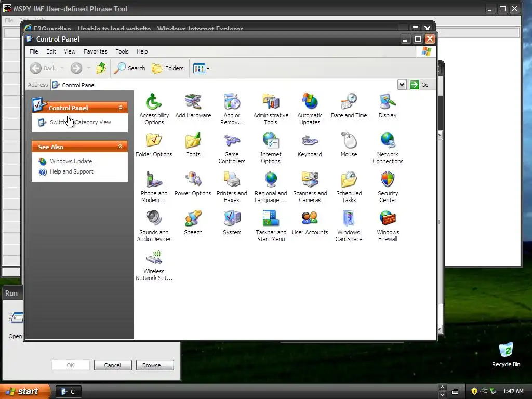Open Administrative Tools icon

pyautogui.click(x=271, y=109)
